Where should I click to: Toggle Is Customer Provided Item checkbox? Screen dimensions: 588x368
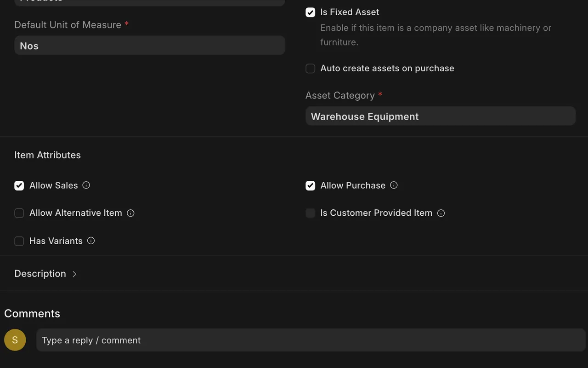tap(311, 213)
